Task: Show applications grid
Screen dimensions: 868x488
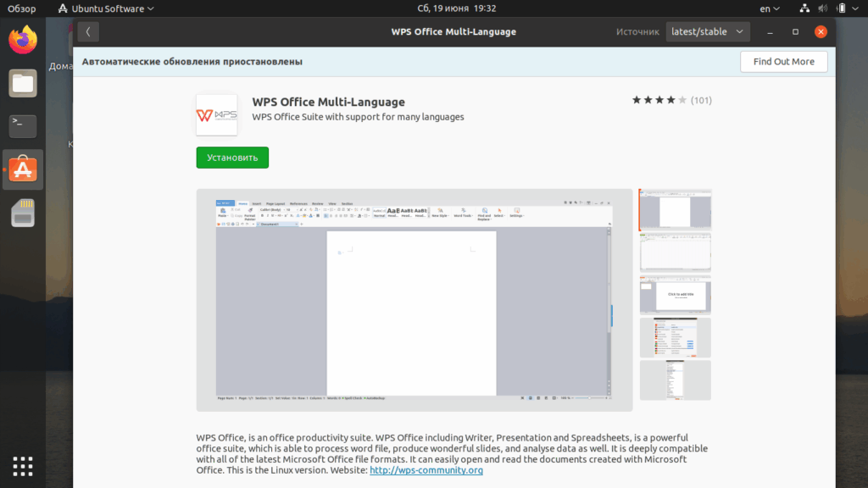Action: point(23,467)
